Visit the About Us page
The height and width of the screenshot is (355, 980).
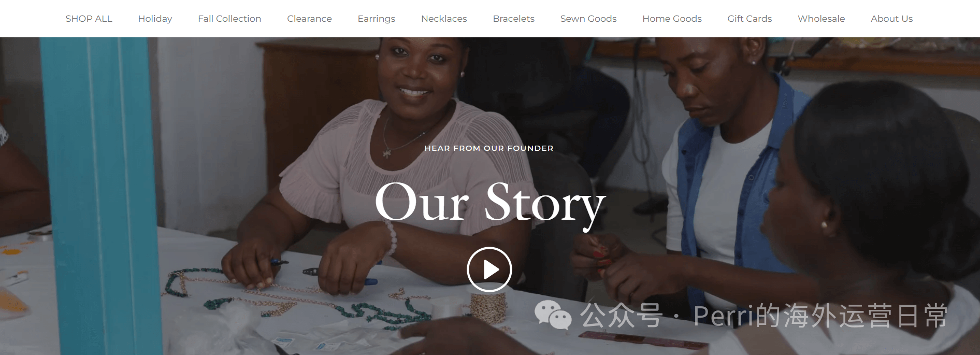tap(891, 19)
